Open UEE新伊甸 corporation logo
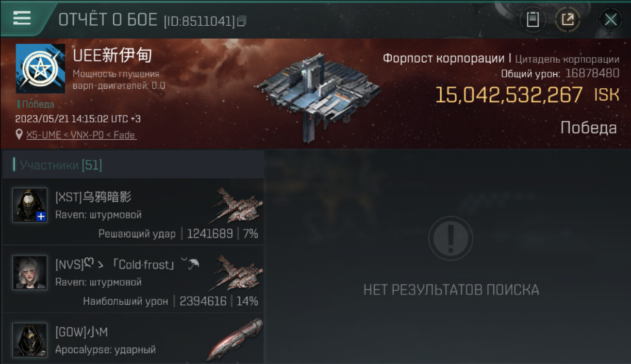Viewport: 631px width, 364px height. click(40, 68)
